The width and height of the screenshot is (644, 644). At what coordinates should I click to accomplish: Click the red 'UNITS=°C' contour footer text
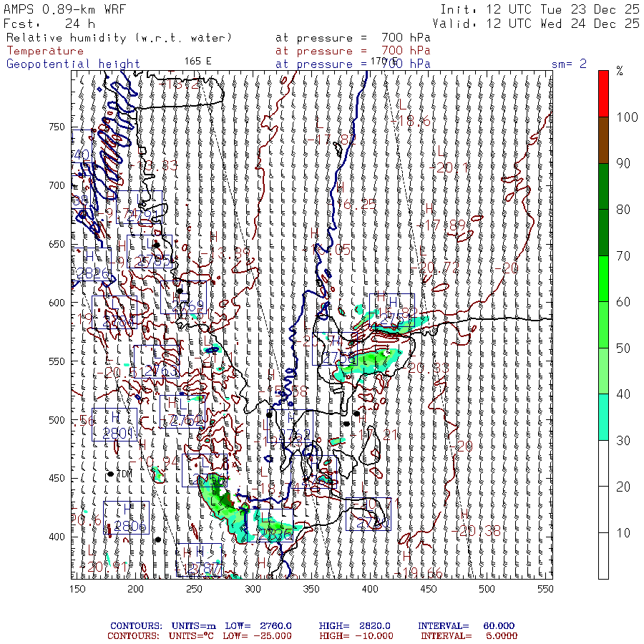click(x=191, y=636)
